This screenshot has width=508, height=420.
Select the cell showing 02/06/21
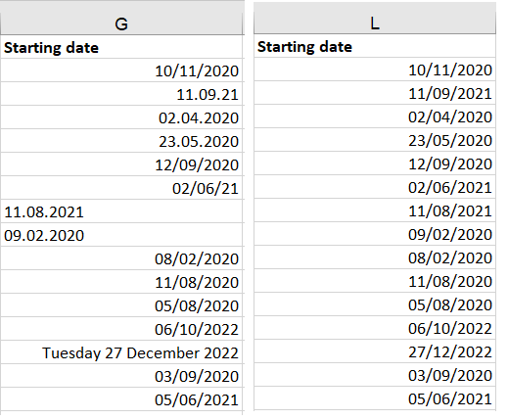tap(121, 188)
